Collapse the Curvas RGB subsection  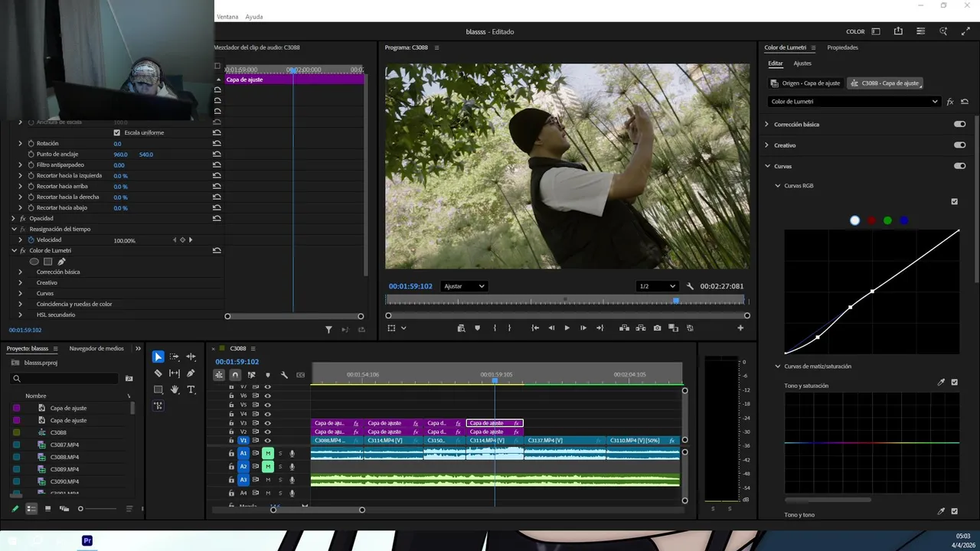point(777,186)
